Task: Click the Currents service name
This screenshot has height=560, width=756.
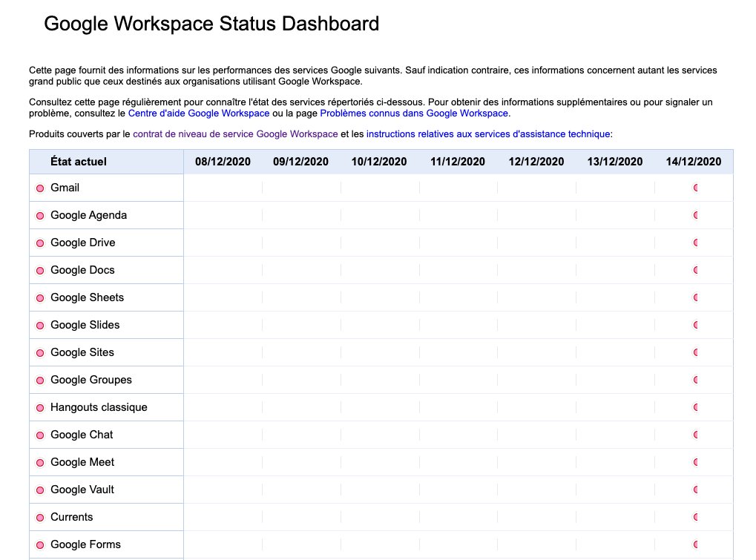Action: [72, 518]
